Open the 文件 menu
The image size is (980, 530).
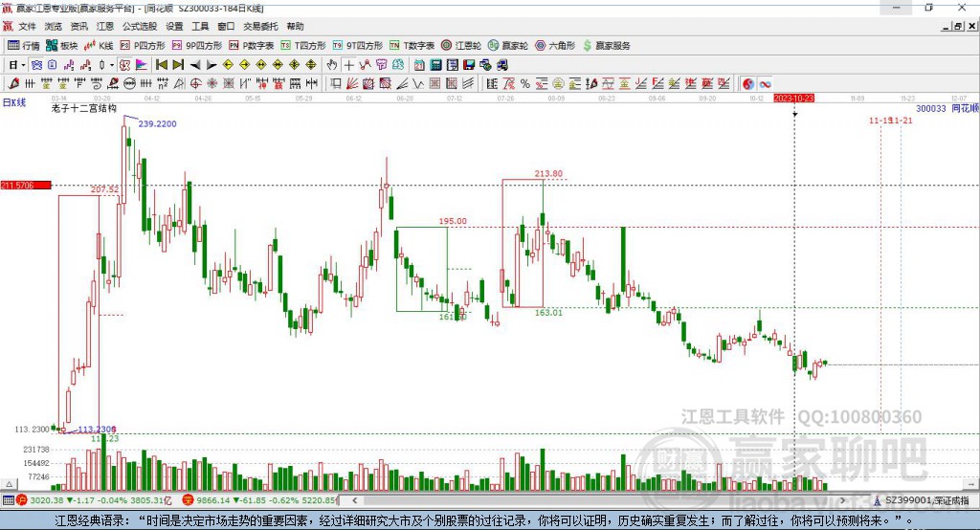click(x=27, y=26)
